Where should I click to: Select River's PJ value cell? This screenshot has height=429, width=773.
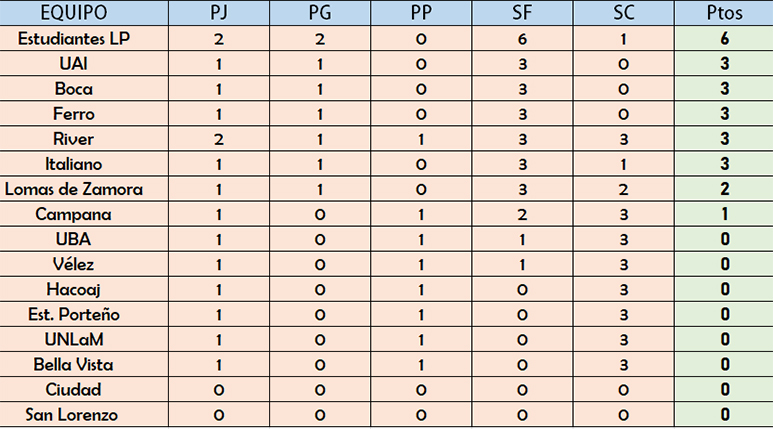click(219, 139)
